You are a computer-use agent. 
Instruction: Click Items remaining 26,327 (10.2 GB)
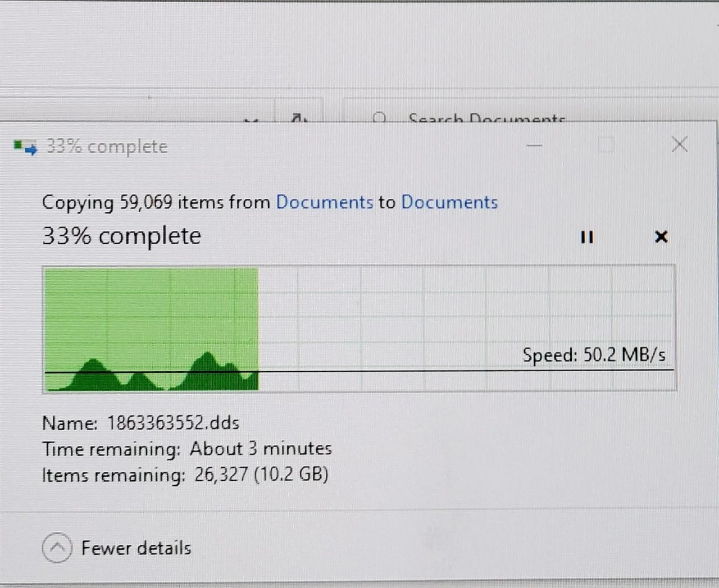tap(185, 475)
